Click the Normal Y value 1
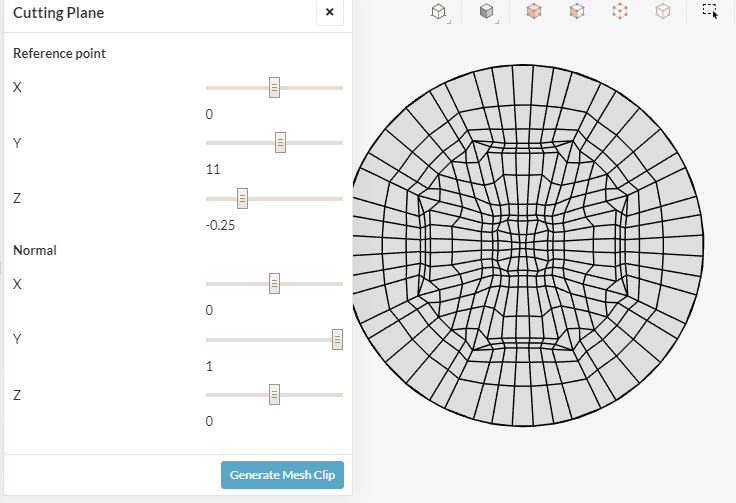 pos(209,366)
